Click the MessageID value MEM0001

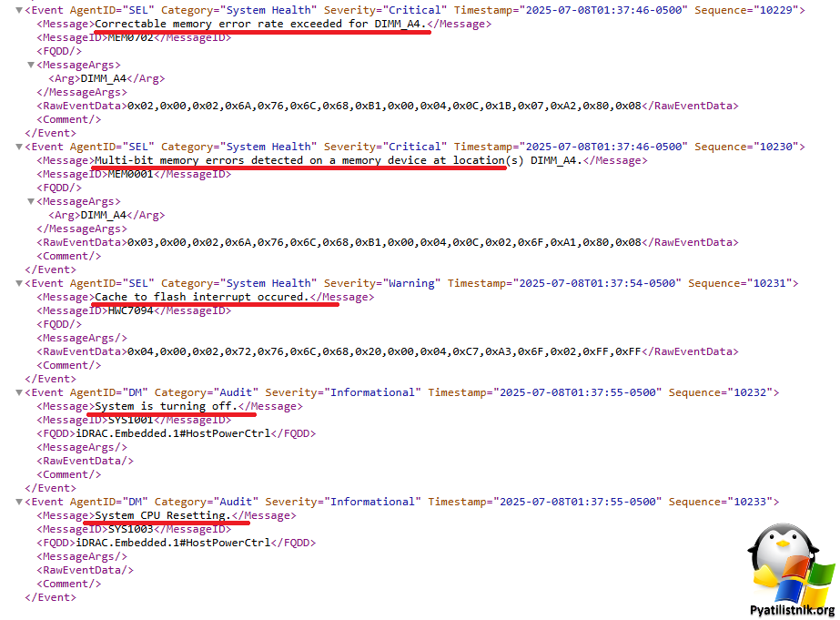(x=131, y=174)
